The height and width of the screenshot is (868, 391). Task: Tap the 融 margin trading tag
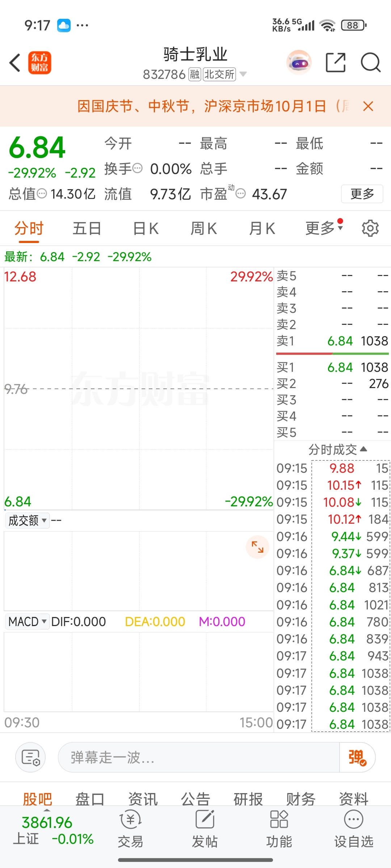click(x=194, y=75)
